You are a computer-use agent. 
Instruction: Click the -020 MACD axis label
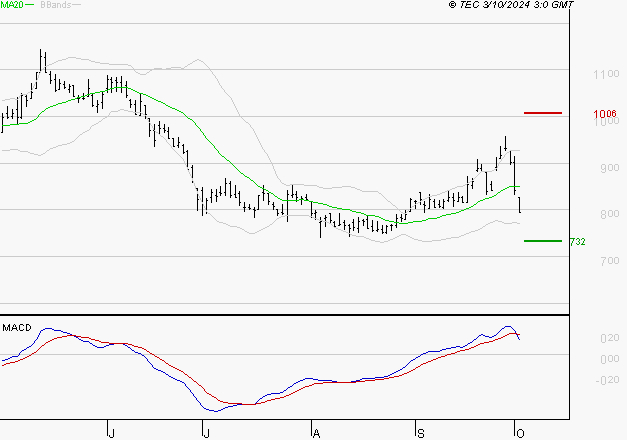(607, 380)
